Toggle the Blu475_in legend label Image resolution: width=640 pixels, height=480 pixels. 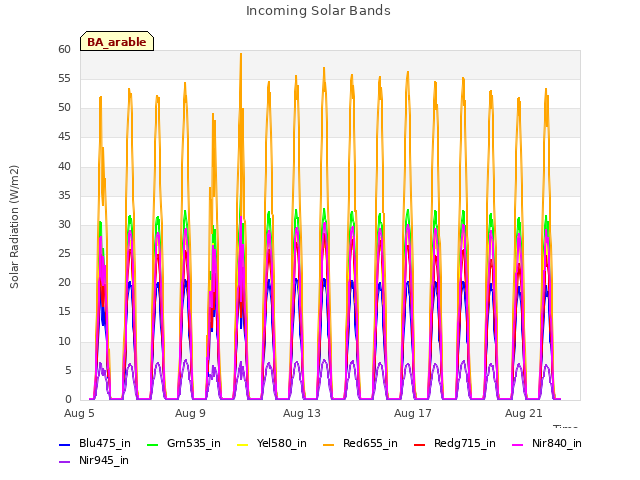point(105,444)
